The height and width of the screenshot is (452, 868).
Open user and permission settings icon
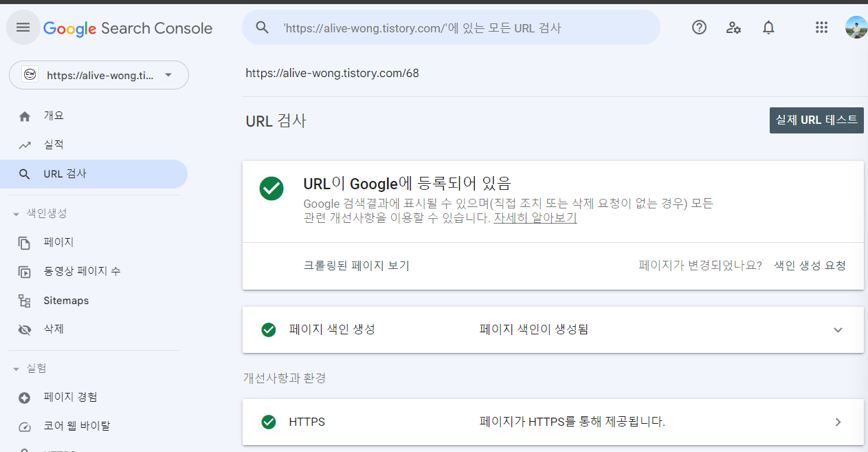click(733, 28)
